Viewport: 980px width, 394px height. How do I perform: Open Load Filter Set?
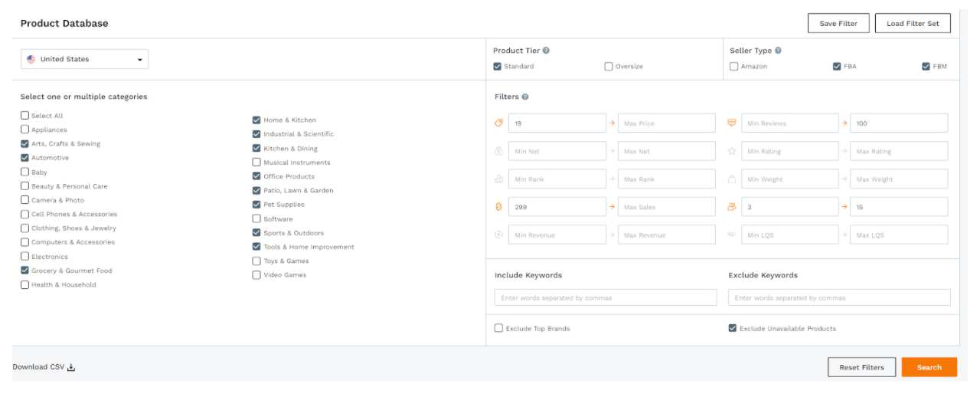click(x=913, y=24)
